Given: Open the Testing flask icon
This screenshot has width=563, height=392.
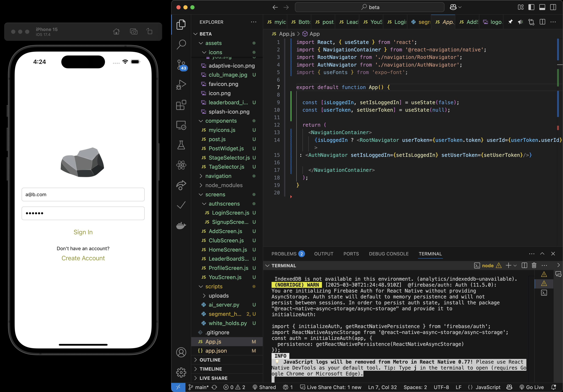Looking at the screenshot, I should tap(181, 145).
